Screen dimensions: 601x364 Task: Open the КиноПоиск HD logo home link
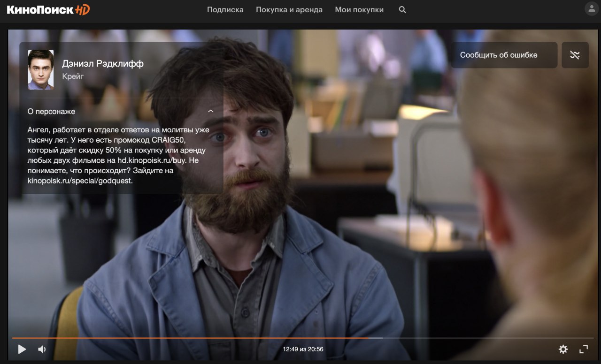point(48,9)
